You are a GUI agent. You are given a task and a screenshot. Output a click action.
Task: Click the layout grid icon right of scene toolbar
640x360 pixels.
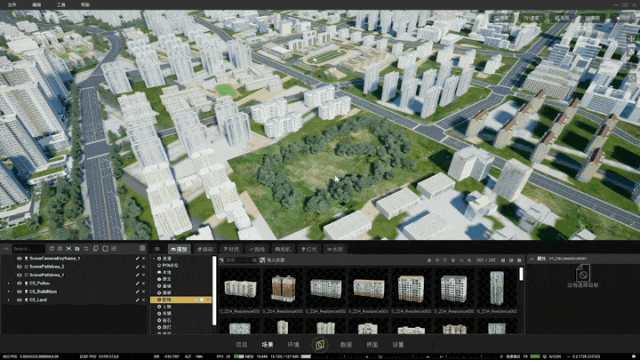(142, 248)
